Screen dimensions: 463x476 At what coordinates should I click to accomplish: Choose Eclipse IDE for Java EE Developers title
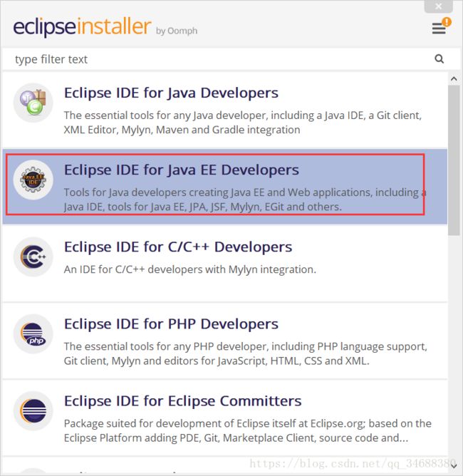click(182, 170)
